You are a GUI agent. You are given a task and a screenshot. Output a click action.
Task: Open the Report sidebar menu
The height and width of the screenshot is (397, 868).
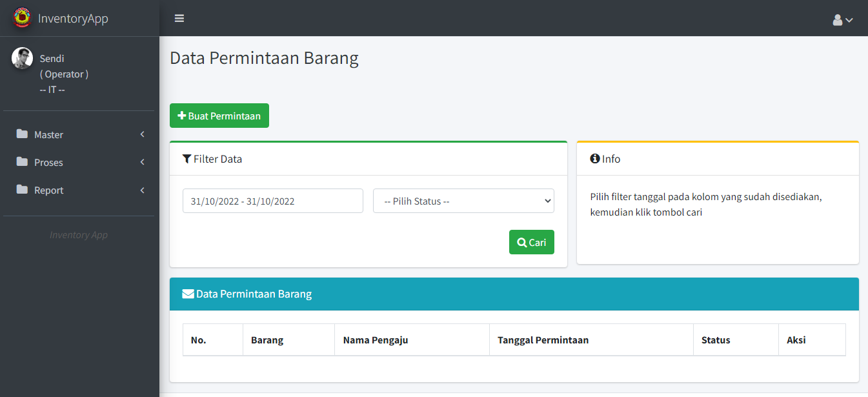pyautogui.click(x=49, y=190)
